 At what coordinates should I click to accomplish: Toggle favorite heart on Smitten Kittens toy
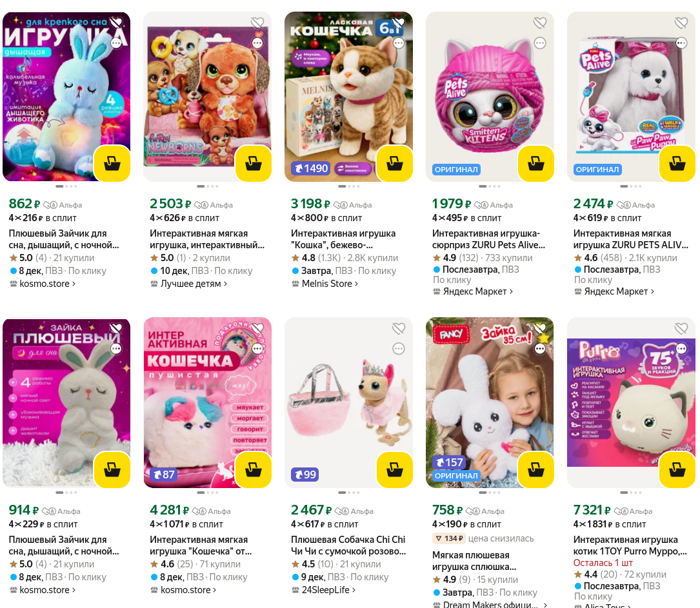[540, 23]
